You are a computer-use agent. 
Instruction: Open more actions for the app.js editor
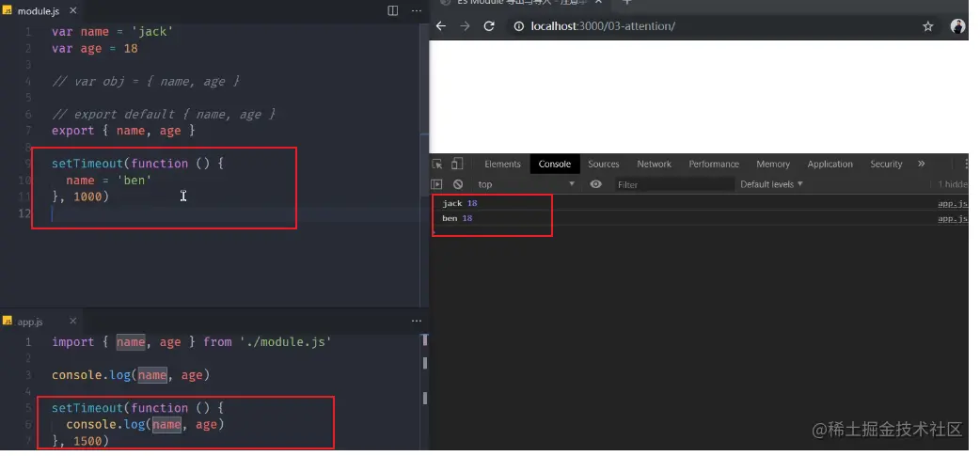pos(417,321)
